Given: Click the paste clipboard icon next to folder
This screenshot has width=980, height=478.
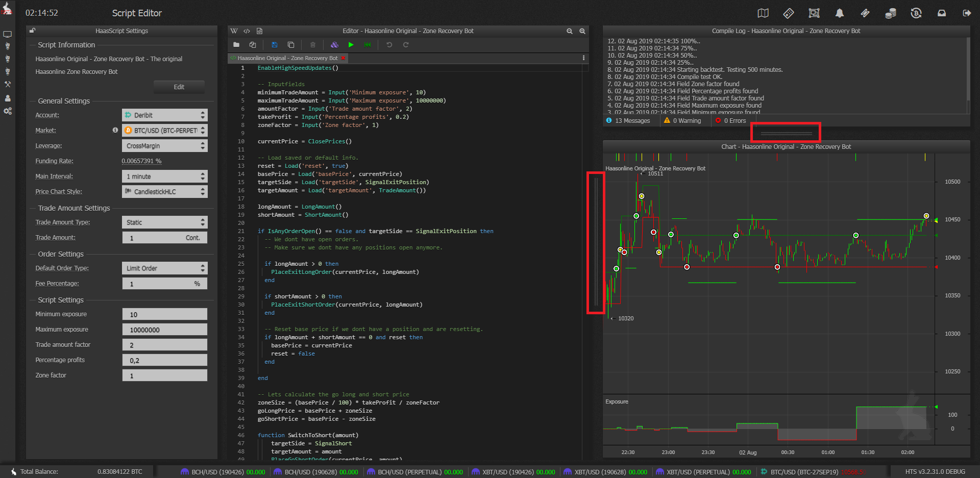Looking at the screenshot, I should point(253,45).
